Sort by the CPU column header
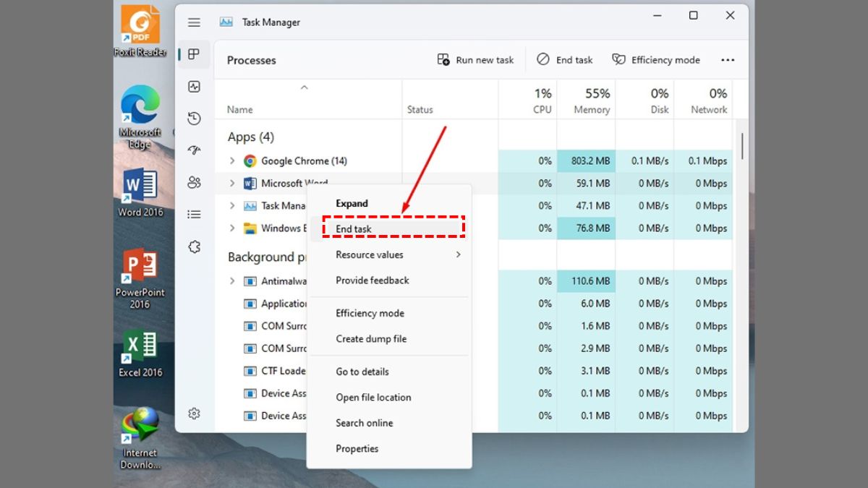Screen dimensions: 868x488 tap(528, 100)
